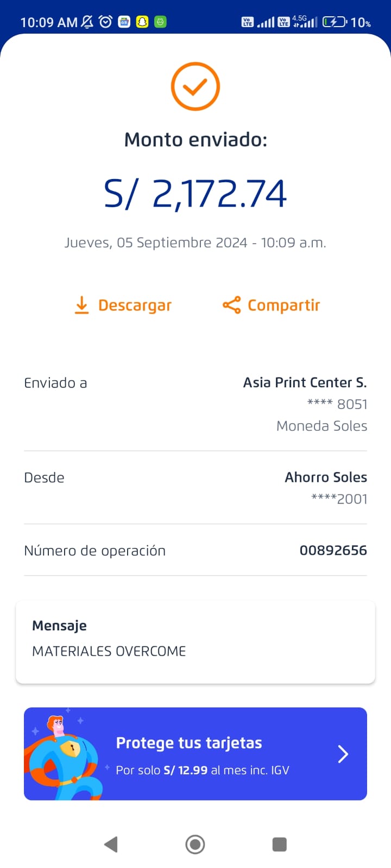
Task: Tap the Compartir share icon
Action: coord(231,305)
